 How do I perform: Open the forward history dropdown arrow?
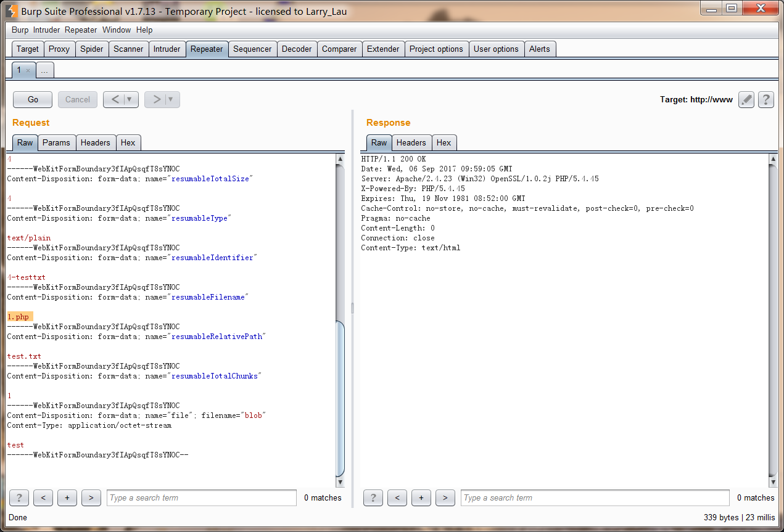pos(171,99)
